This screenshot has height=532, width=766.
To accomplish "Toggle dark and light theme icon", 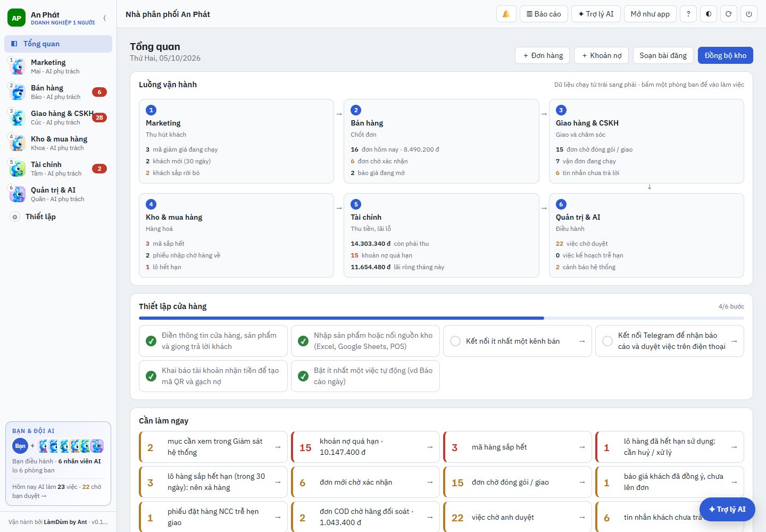I will pos(709,14).
